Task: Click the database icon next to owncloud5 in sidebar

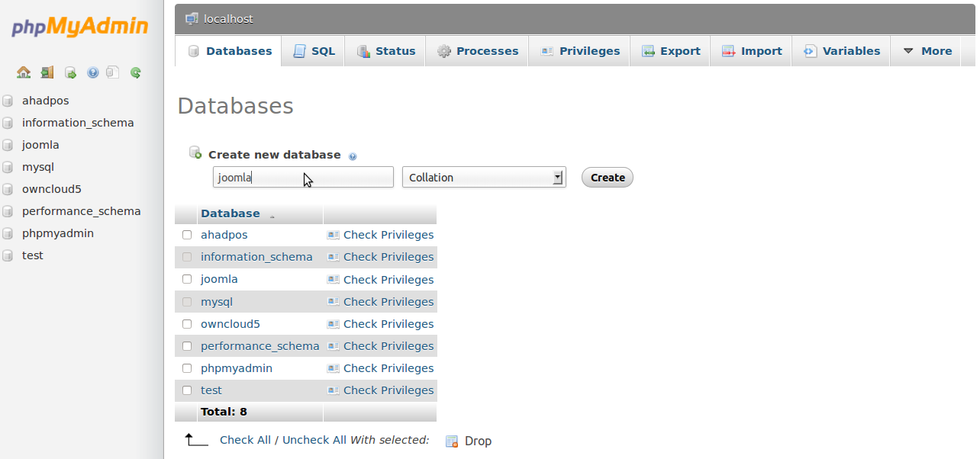Action: (x=8, y=189)
